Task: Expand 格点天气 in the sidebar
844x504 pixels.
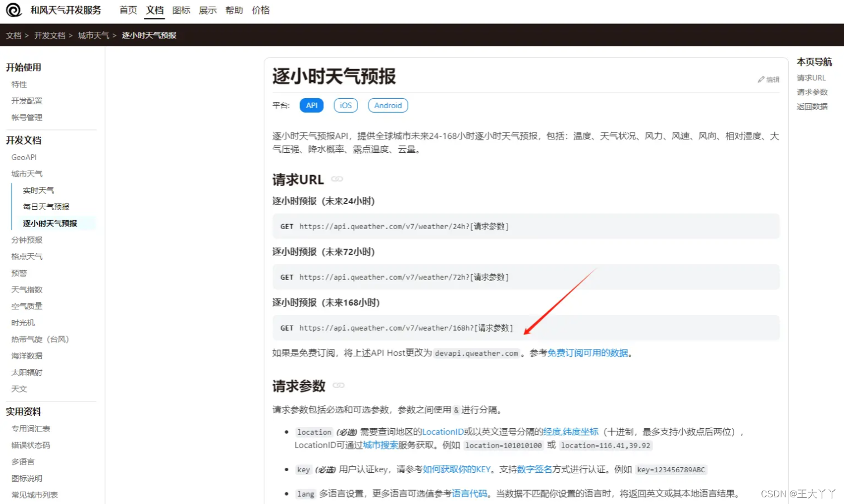Action: pyautogui.click(x=27, y=256)
